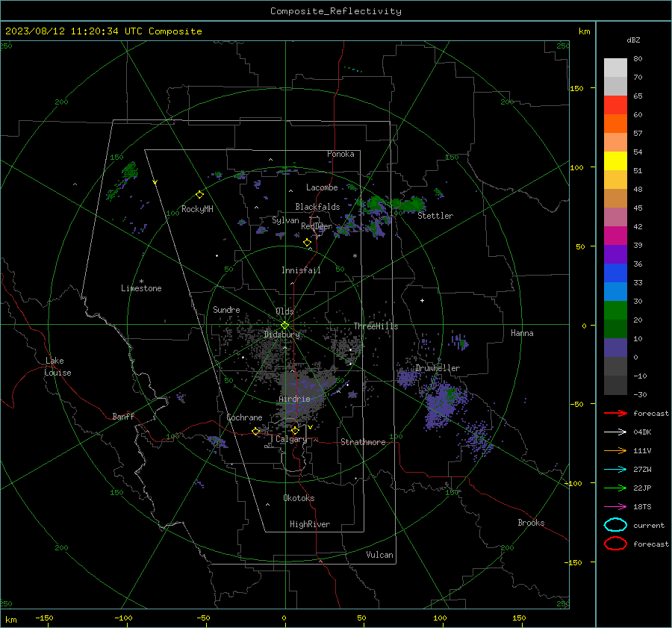Pick the magenta 39-42 dBZ color swatch
This screenshot has height=628, width=672.
(615, 236)
